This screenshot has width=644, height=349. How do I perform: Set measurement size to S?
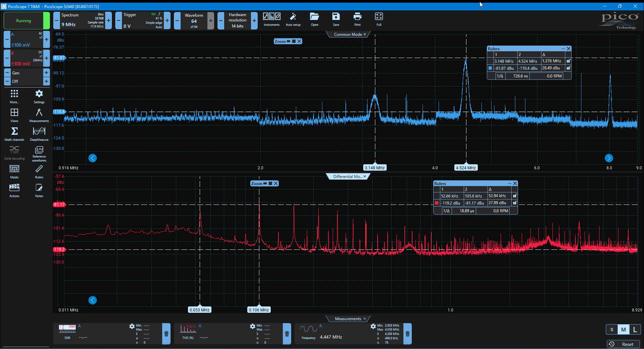(612, 330)
